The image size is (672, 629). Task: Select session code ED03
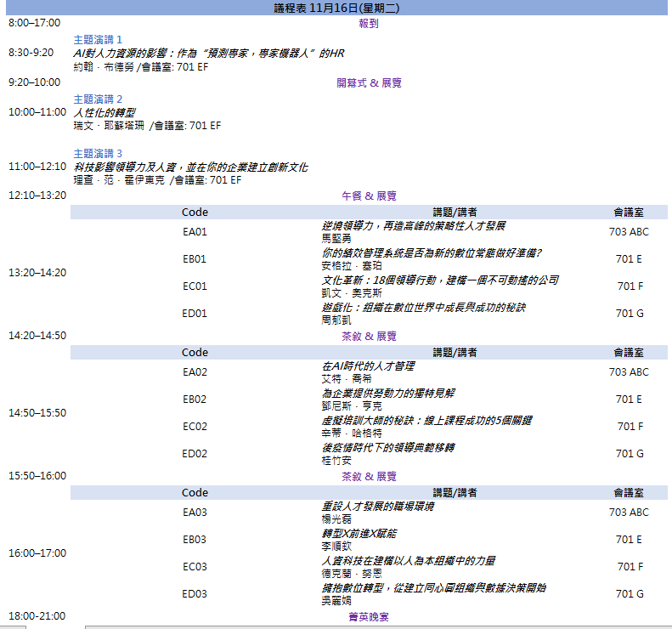(195, 594)
